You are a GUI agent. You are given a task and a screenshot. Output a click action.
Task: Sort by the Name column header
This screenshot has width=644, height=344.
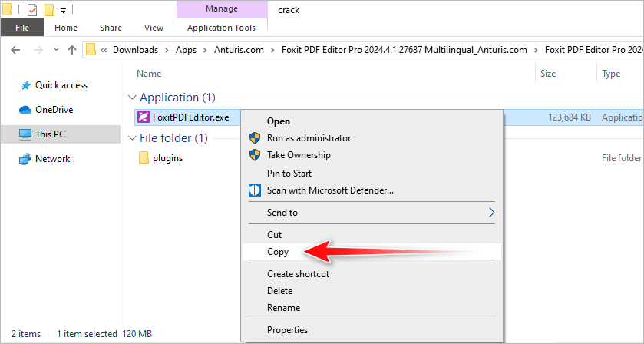coord(149,74)
